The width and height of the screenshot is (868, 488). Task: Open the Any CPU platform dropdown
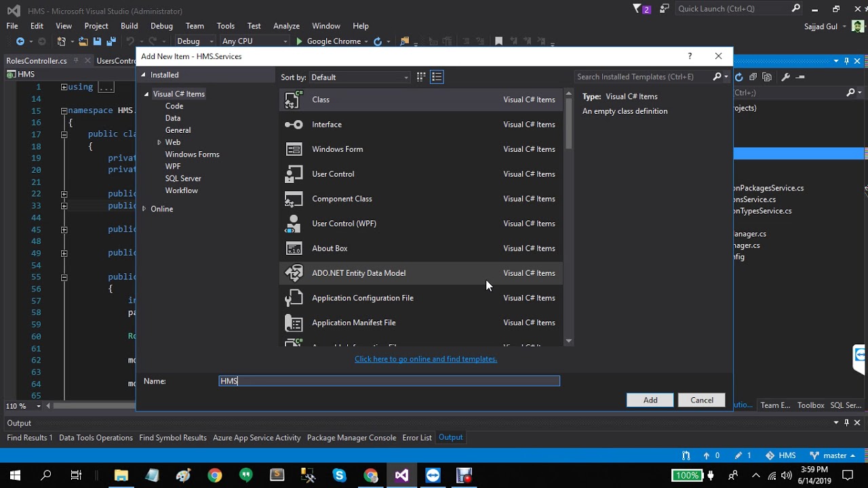pyautogui.click(x=254, y=41)
